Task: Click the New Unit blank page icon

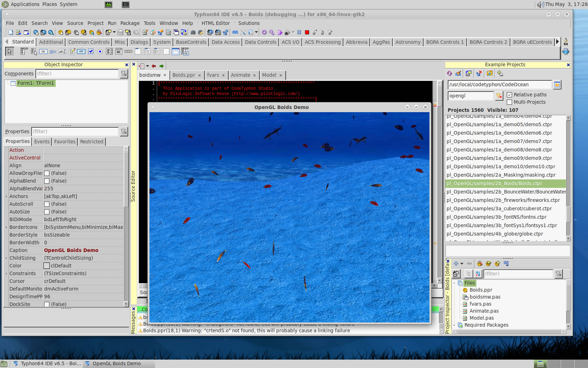Action: click(11, 32)
